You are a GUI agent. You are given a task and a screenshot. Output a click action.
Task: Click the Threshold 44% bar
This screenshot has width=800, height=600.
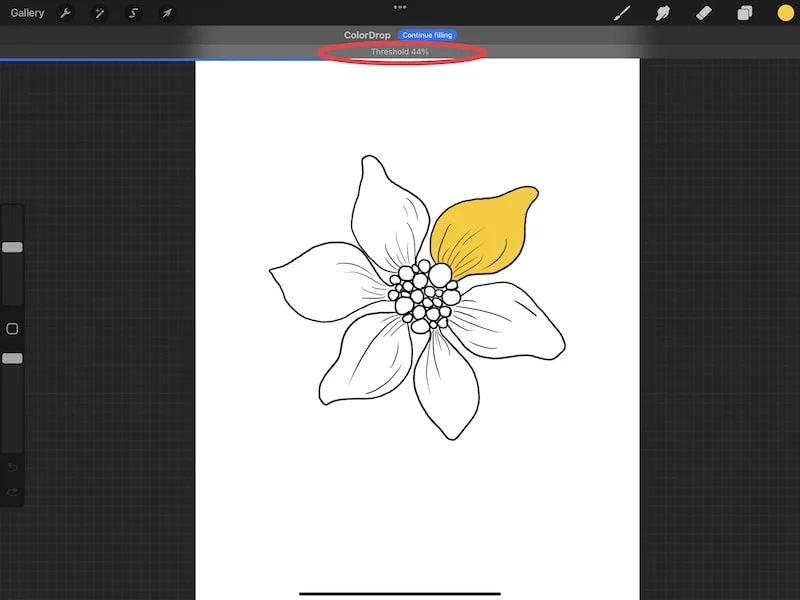[400, 52]
